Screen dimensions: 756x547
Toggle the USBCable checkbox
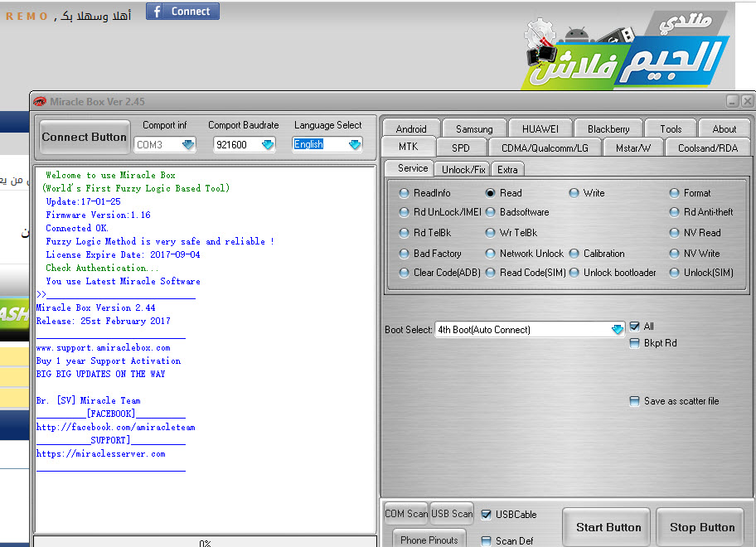click(487, 514)
